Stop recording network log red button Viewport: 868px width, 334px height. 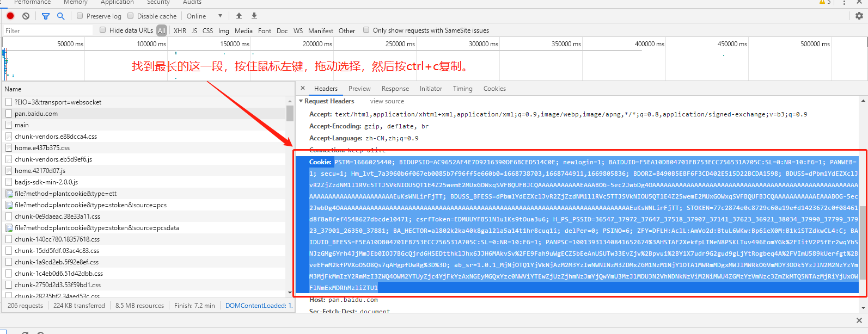pyautogui.click(x=10, y=16)
